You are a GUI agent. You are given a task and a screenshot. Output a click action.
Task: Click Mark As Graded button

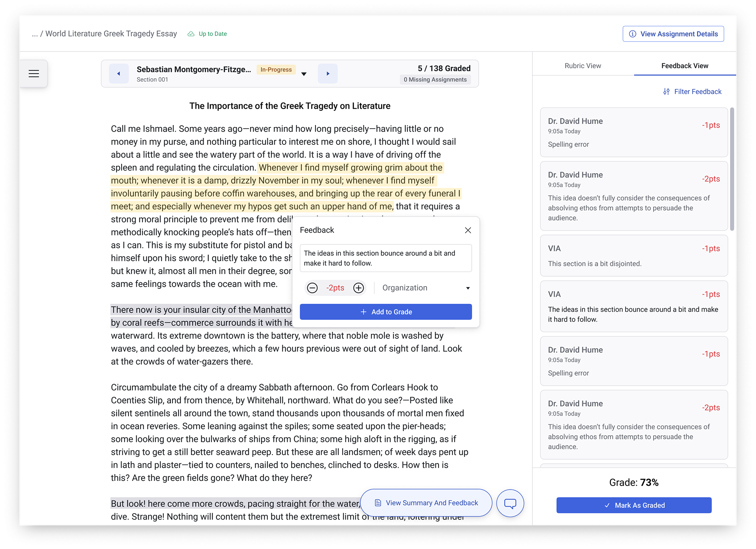[634, 505]
